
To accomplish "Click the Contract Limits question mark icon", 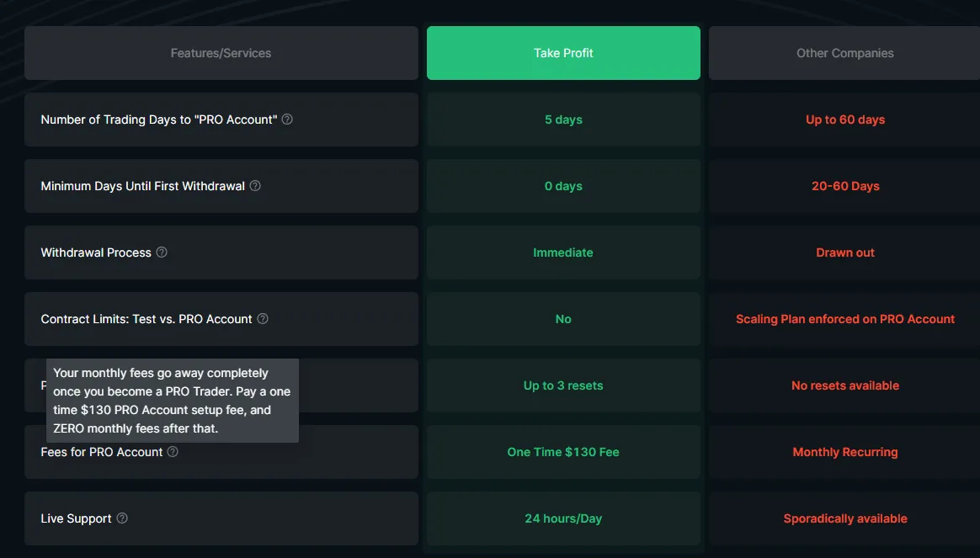I will (263, 319).
